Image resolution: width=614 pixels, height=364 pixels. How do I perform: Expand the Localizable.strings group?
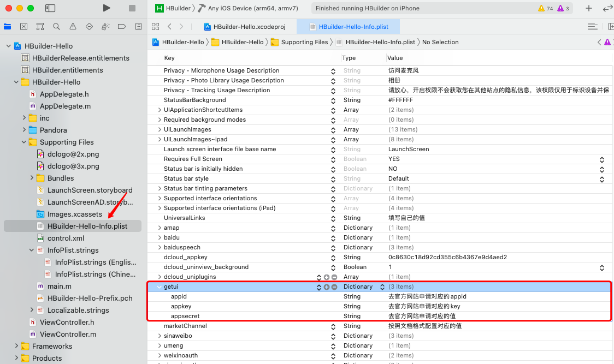click(x=32, y=310)
